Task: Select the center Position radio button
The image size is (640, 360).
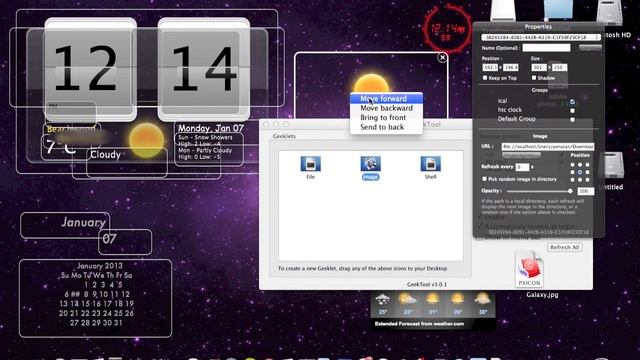Action: (580, 173)
